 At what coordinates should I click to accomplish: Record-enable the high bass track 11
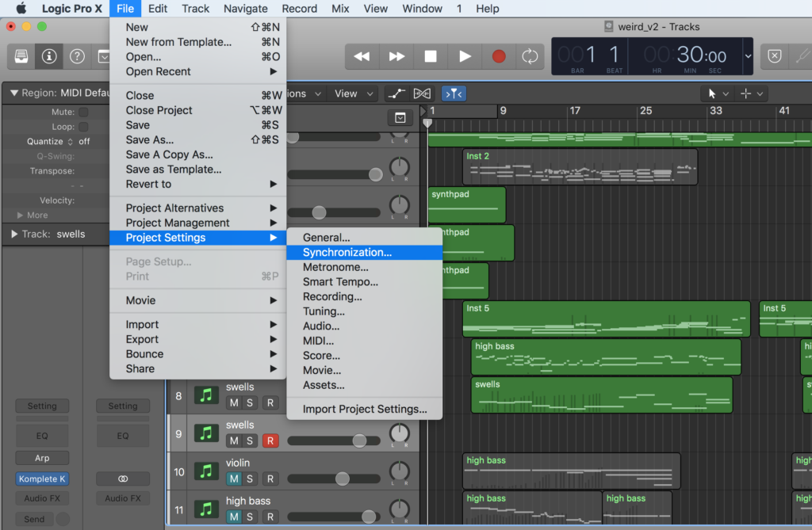click(x=270, y=517)
